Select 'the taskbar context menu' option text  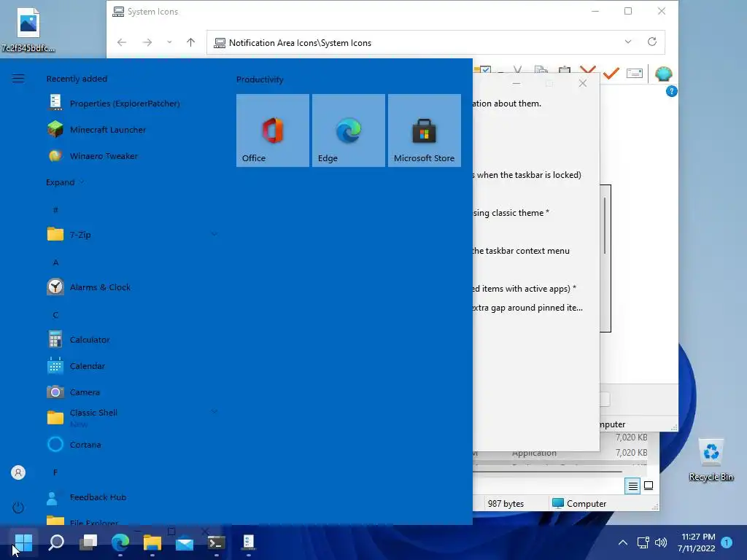tap(521, 251)
